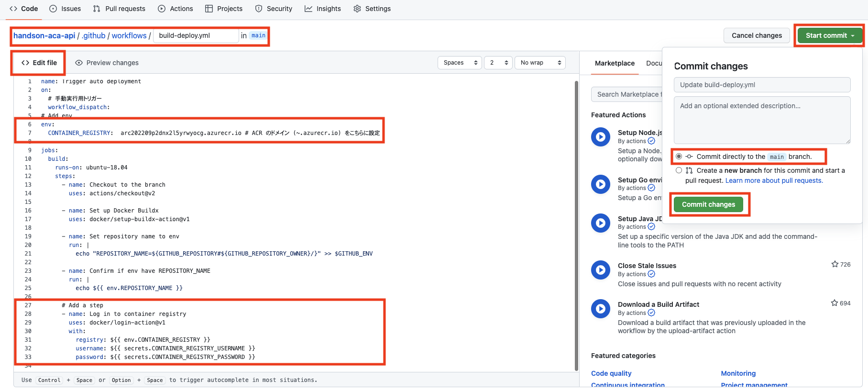Click verified badge under Download a Build Artifact

pyautogui.click(x=651, y=313)
